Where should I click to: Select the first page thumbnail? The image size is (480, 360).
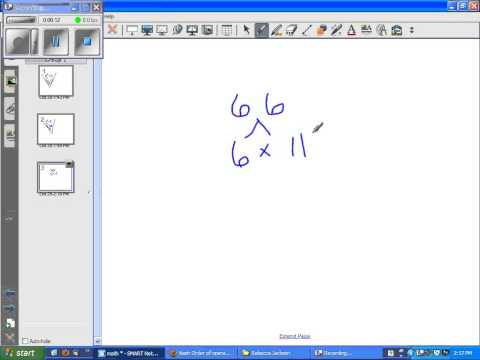(x=56, y=80)
